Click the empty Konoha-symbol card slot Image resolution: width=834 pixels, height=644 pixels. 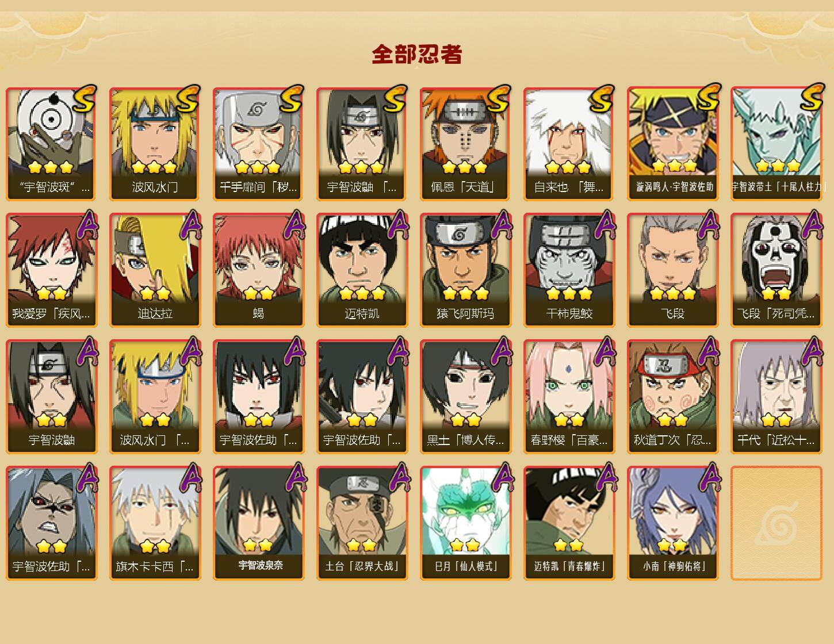tap(776, 523)
